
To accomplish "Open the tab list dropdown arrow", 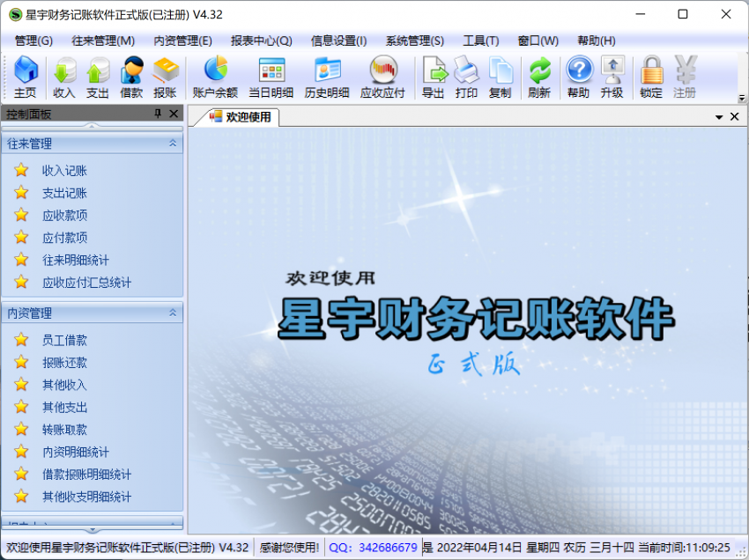I will coord(719,116).
